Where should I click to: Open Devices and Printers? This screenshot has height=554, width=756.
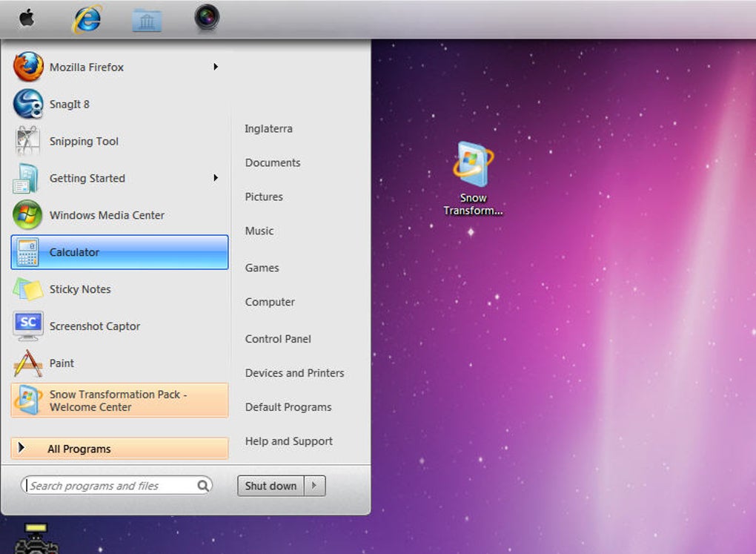[x=294, y=373]
